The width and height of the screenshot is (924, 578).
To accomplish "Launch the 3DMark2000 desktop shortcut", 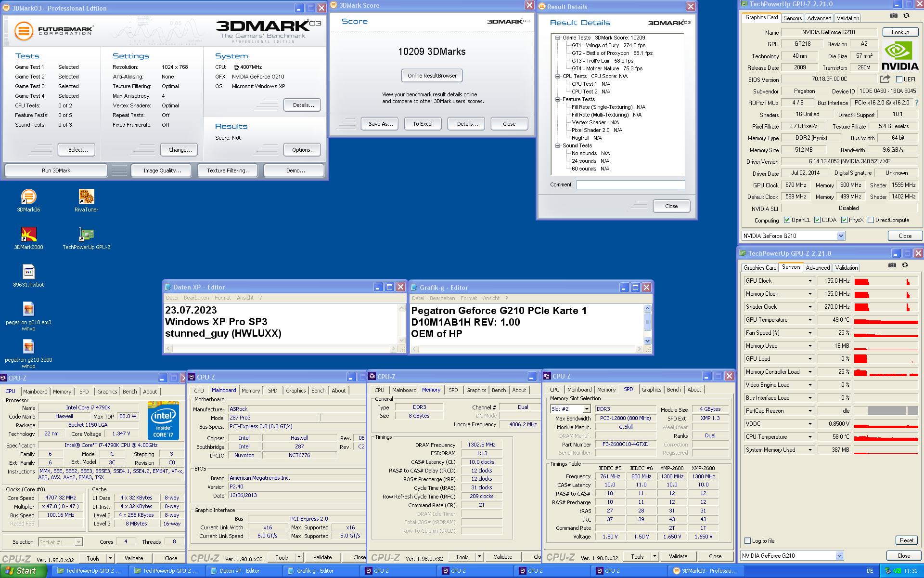I will coord(28,235).
